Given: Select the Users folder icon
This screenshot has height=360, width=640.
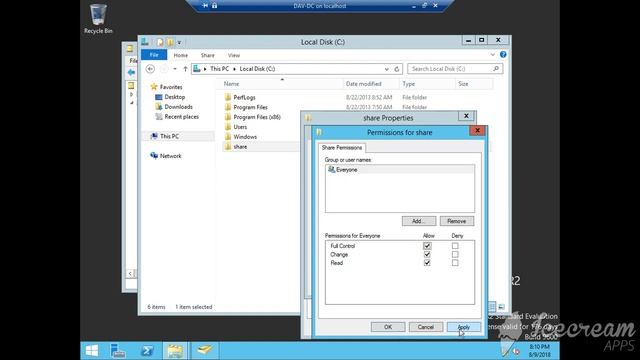Looking at the screenshot, I should 228,127.
